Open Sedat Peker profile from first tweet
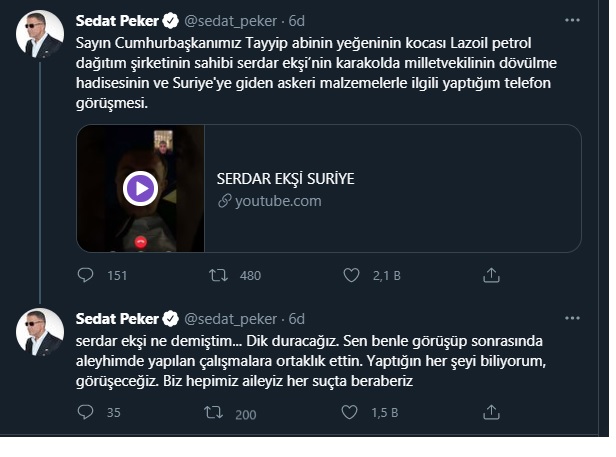This screenshot has width=616, height=457. pyautogui.click(x=117, y=19)
